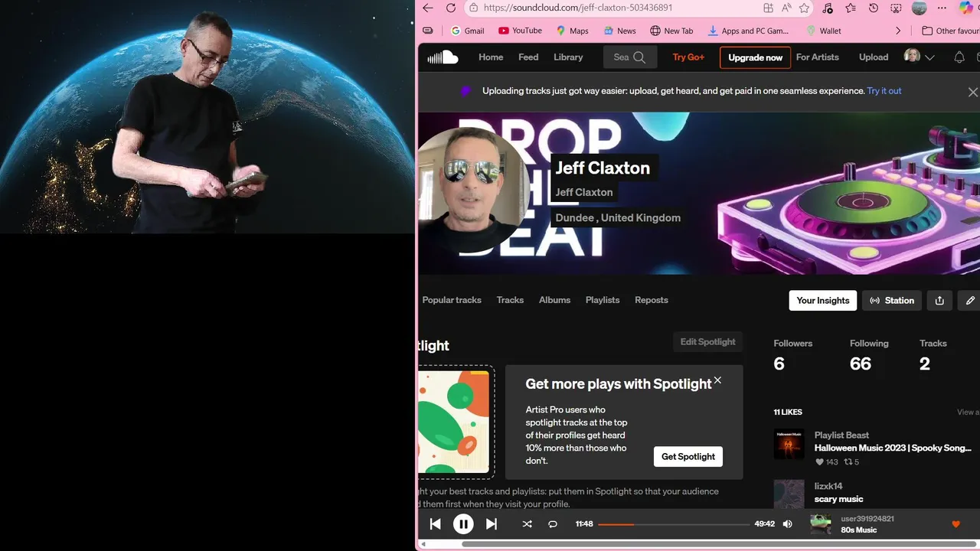The height and width of the screenshot is (551, 980).
Task: Open browser History clock icon
Action: (874, 8)
